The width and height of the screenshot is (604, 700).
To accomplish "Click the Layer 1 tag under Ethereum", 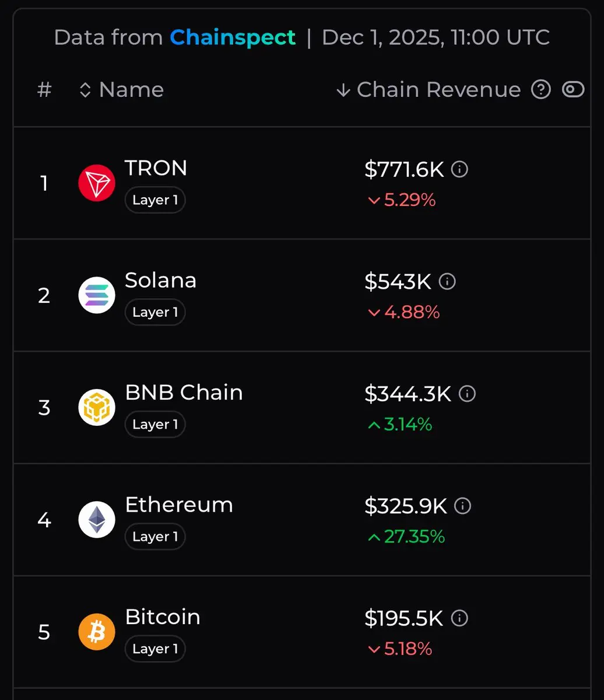I will [x=155, y=537].
